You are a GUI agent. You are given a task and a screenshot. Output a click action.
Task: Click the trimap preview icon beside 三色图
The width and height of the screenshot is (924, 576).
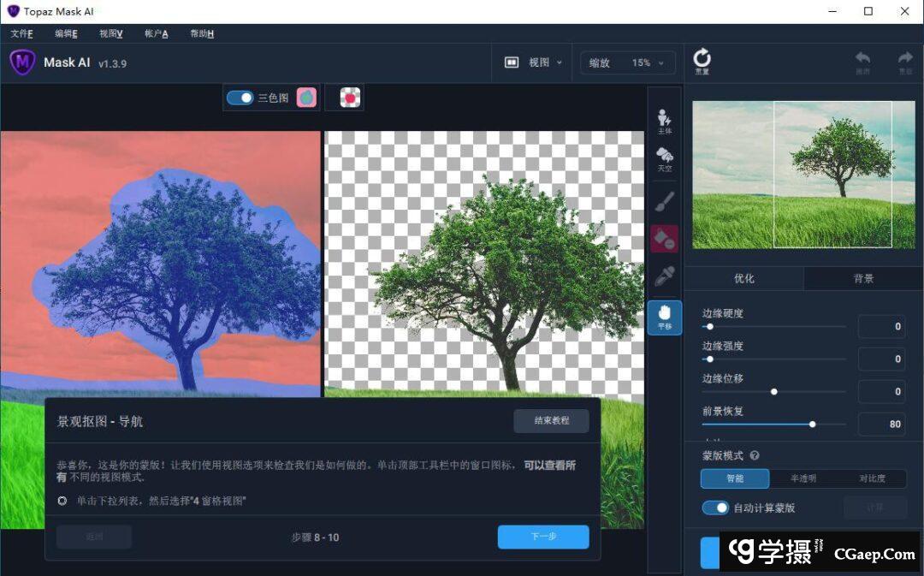tap(306, 98)
